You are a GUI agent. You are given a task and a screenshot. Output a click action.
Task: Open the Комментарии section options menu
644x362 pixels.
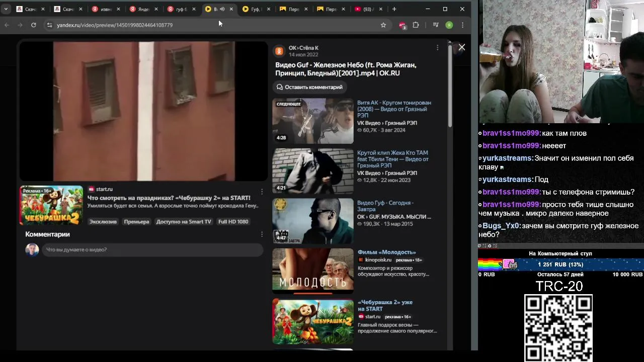(262, 234)
